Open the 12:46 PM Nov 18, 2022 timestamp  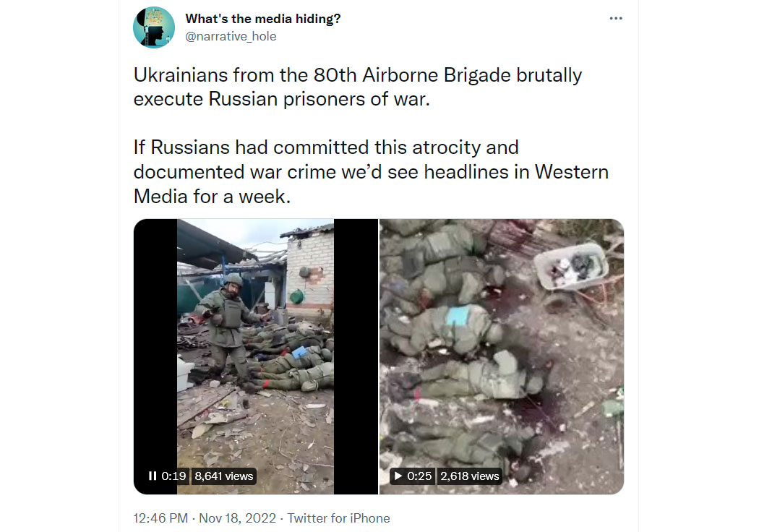tap(205, 518)
